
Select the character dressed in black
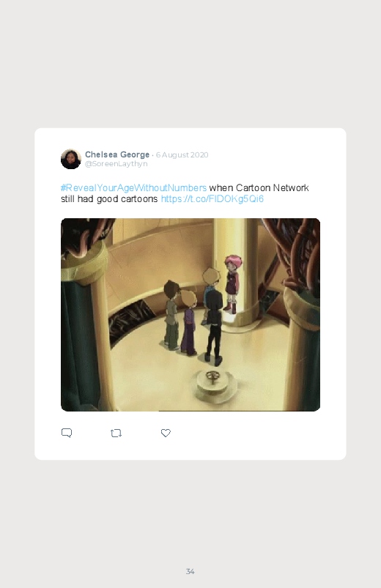click(x=214, y=327)
